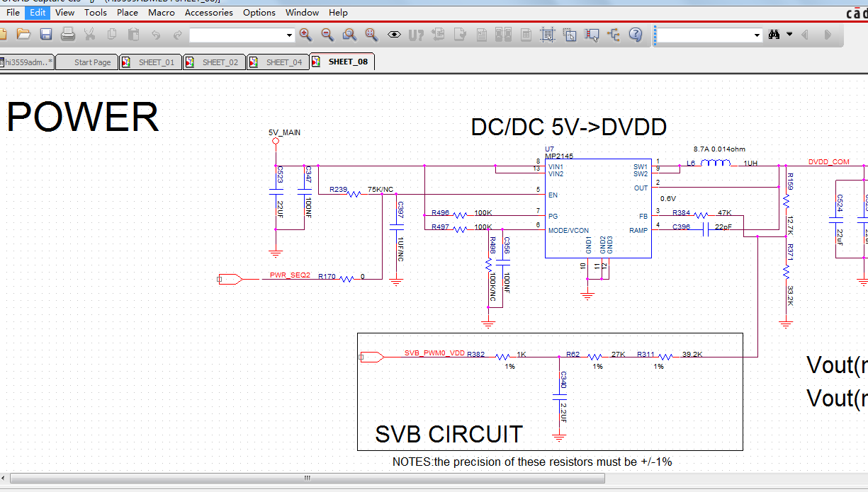Select the PWR_SEQ2 net label
The width and height of the screenshot is (868, 492).
click(290, 275)
